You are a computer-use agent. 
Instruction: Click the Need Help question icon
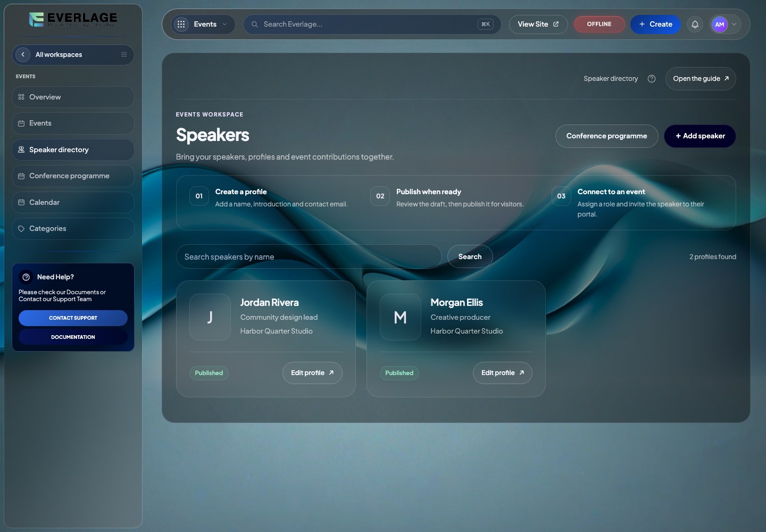(x=26, y=277)
